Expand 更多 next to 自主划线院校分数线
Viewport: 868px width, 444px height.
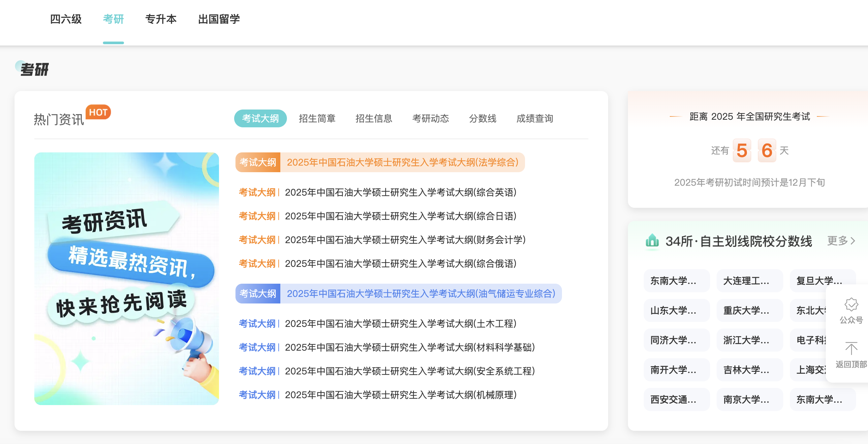click(841, 241)
